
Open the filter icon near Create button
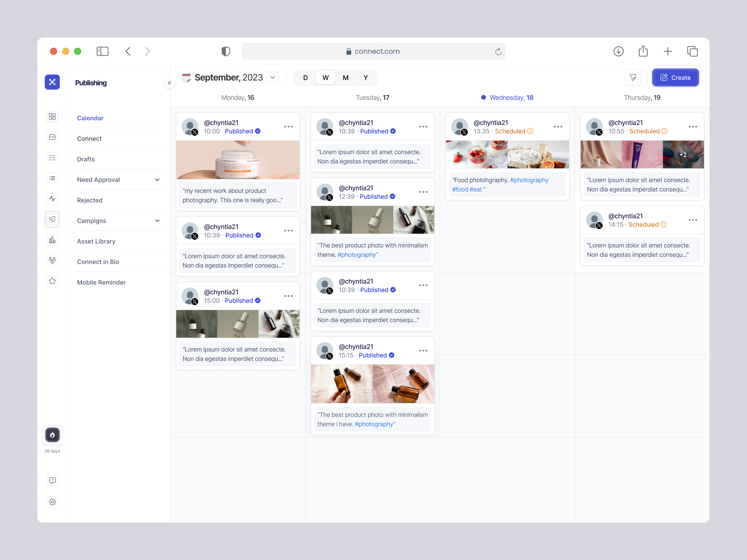pyautogui.click(x=633, y=77)
